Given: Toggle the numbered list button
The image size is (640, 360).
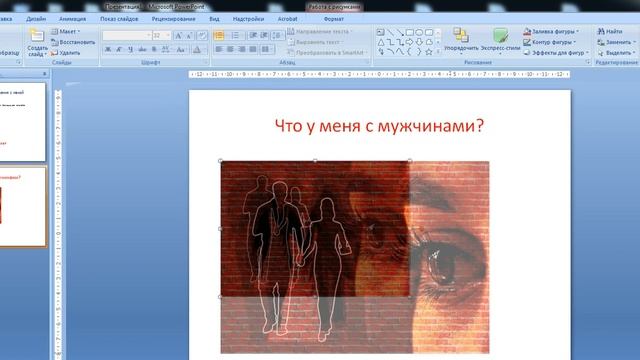Looking at the screenshot, I should coord(236,36).
